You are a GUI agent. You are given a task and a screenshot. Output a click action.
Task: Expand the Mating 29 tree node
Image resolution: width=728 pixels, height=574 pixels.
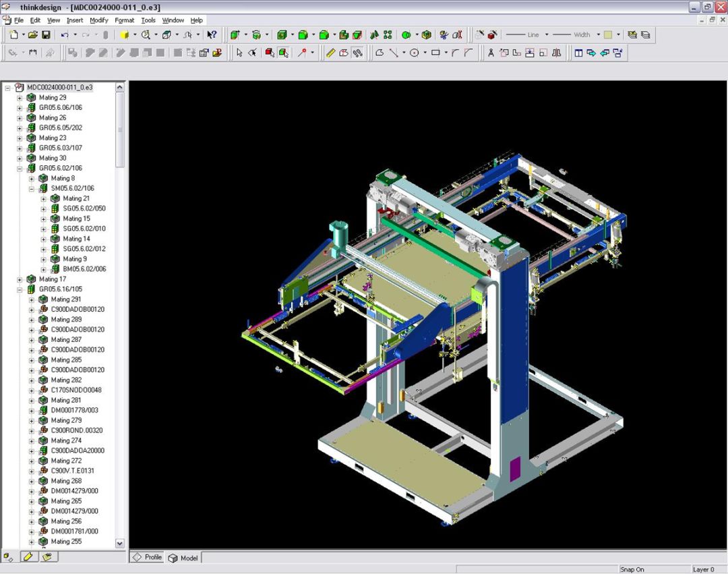(x=20, y=98)
